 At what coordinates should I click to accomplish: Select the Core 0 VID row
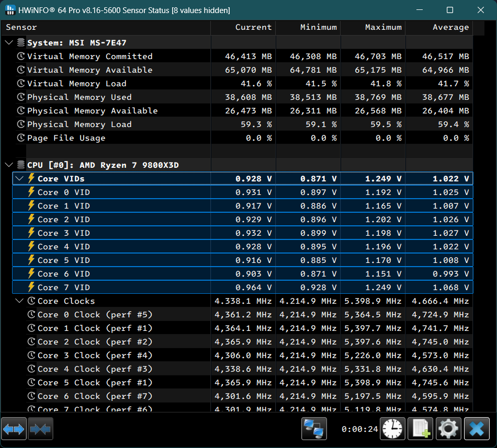(243, 192)
